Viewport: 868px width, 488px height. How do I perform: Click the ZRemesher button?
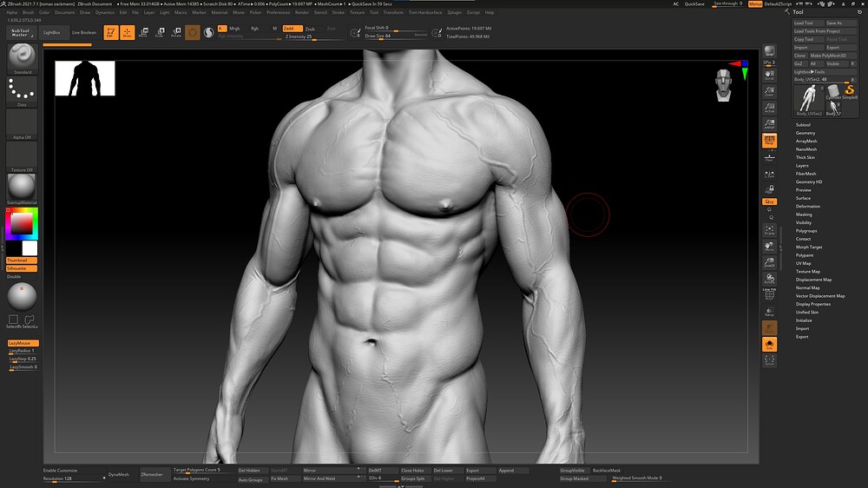coord(152,475)
